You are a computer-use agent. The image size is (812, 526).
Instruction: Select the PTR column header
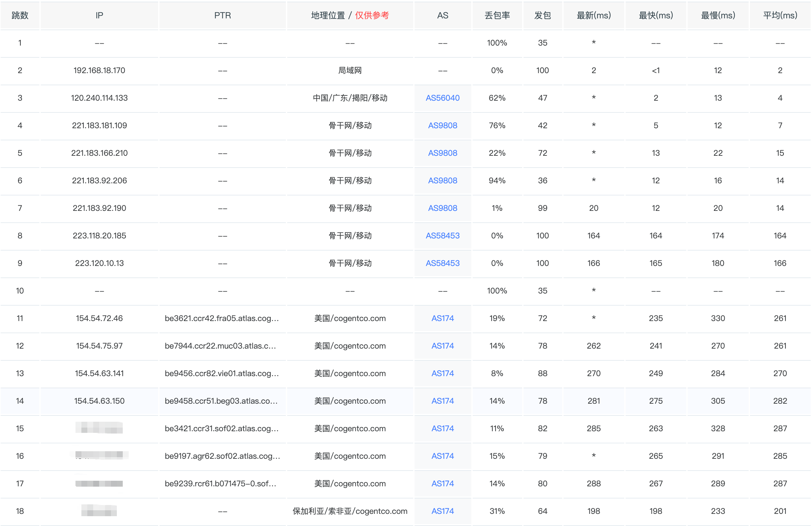click(223, 15)
